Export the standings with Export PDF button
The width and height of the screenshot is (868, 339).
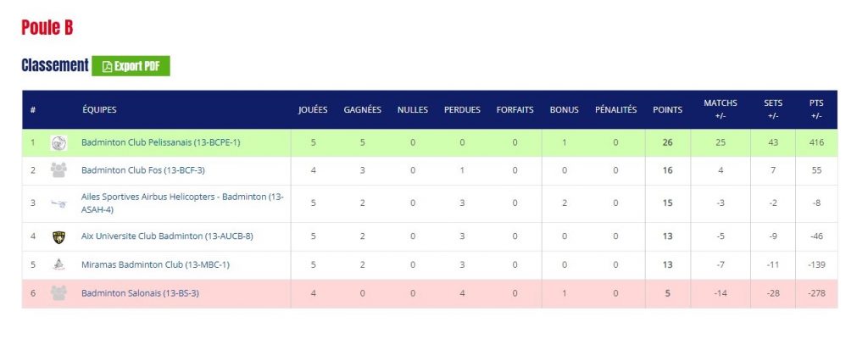(x=131, y=66)
